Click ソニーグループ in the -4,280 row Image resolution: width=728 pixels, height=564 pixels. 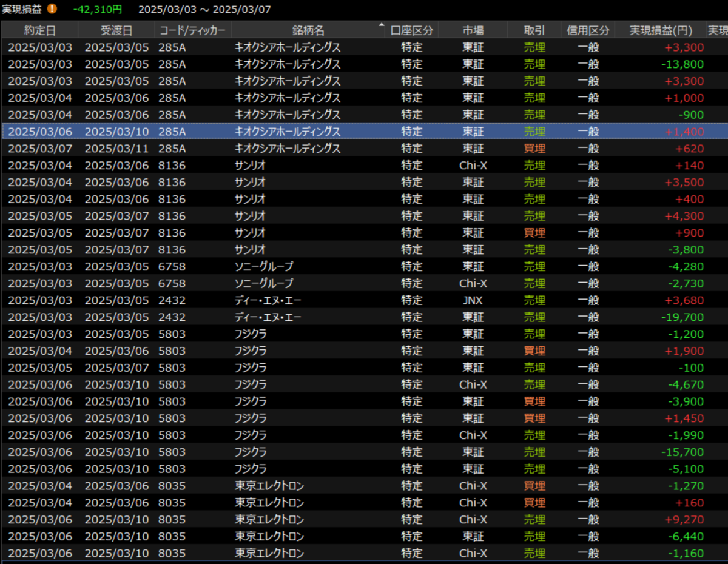[x=264, y=266]
